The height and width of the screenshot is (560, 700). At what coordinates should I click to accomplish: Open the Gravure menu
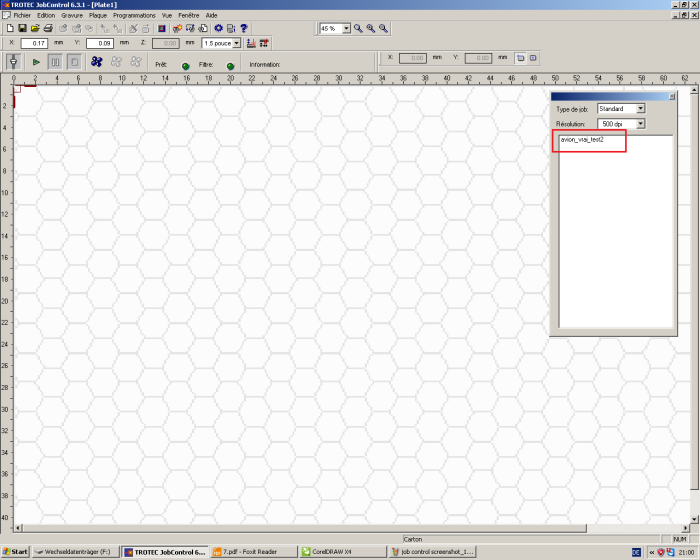coord(72,15)
